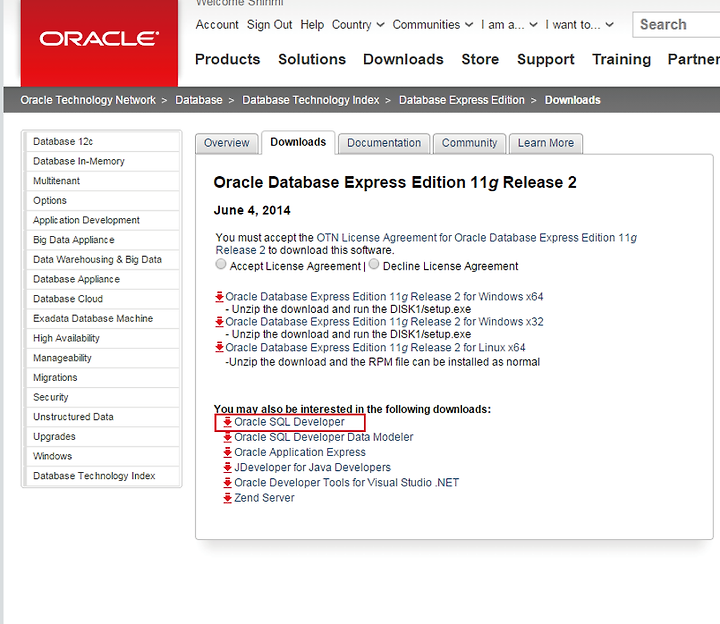The width and height of the screenshot is (720, 624).
Task: Open Products in main navigation
Action: (x=227, y=59)
